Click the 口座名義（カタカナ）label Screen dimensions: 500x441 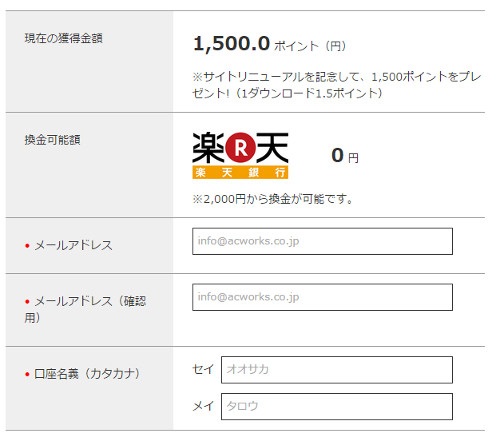coord(87,374)
